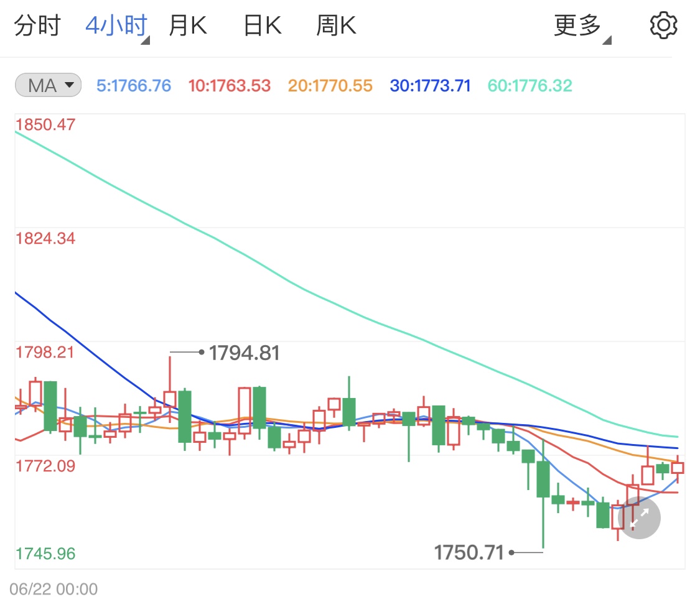
Task: Click the 1772.09 axis price label
Action: (45, 466)
